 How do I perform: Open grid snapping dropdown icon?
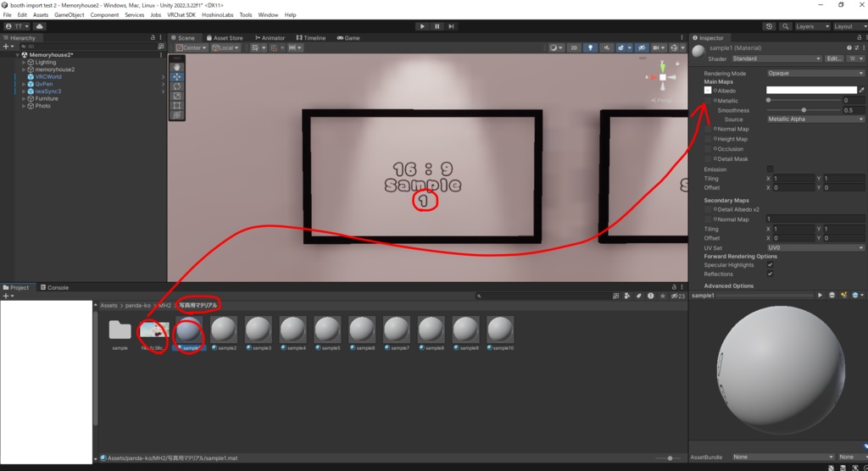coord(258,47)
